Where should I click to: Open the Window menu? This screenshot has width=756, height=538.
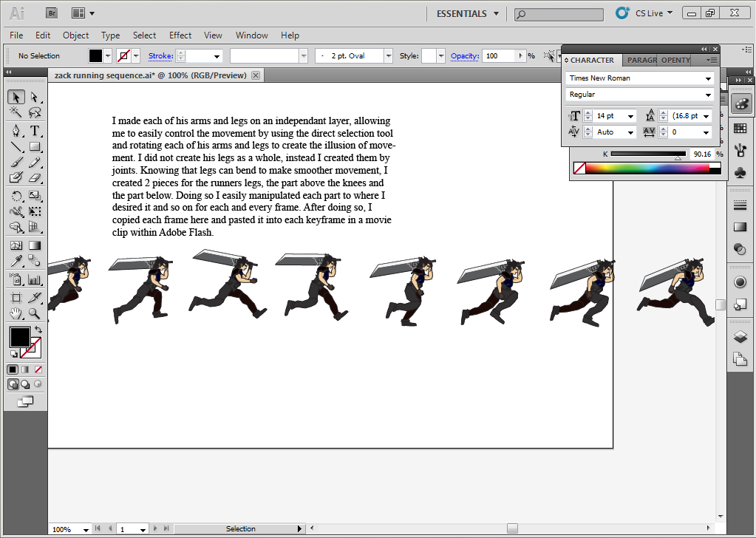click(x=252, y=35)
